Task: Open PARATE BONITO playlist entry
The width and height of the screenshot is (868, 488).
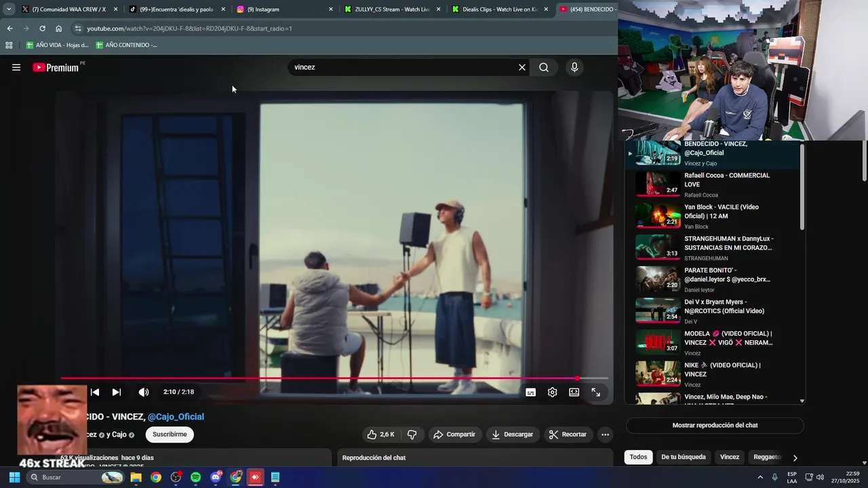Action: point(712,279)
